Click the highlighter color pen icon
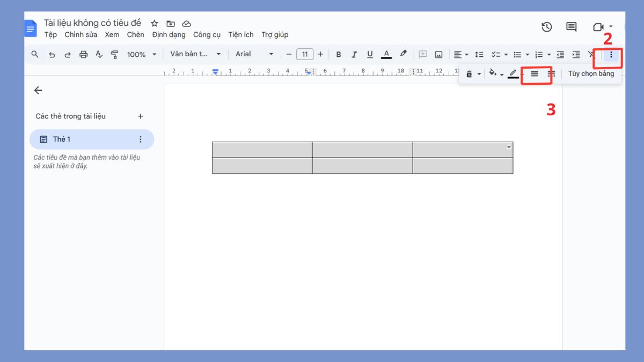 tap(403, 54)
